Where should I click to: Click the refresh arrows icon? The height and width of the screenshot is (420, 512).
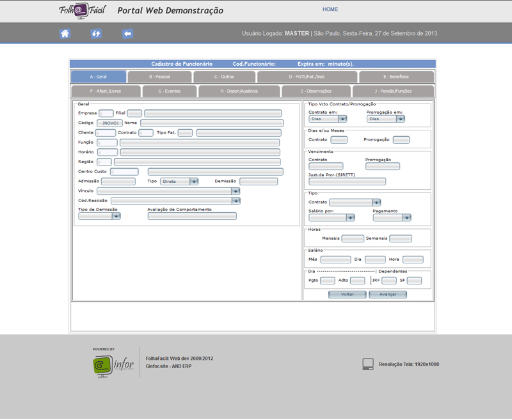[96, 34]
